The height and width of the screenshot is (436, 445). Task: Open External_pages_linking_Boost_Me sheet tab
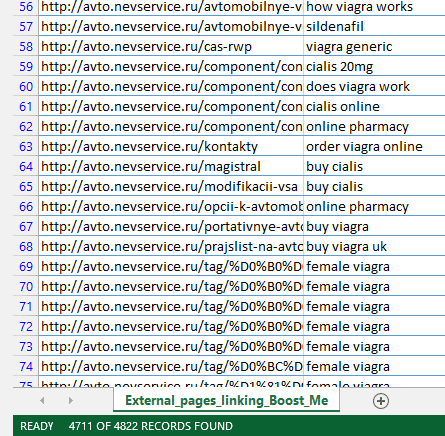pos(226,400)
